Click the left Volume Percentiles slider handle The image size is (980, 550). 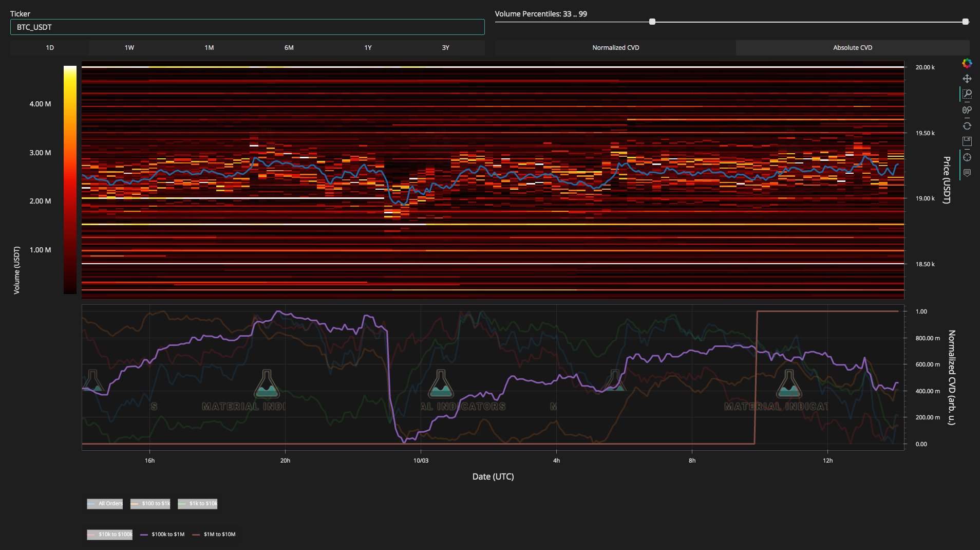click(652, 22)
